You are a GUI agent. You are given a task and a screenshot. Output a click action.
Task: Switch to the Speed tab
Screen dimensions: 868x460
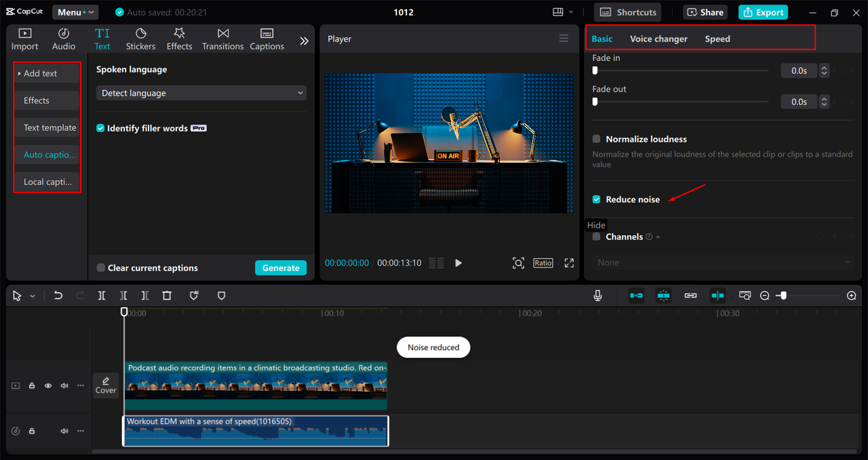tap(717, 39)
